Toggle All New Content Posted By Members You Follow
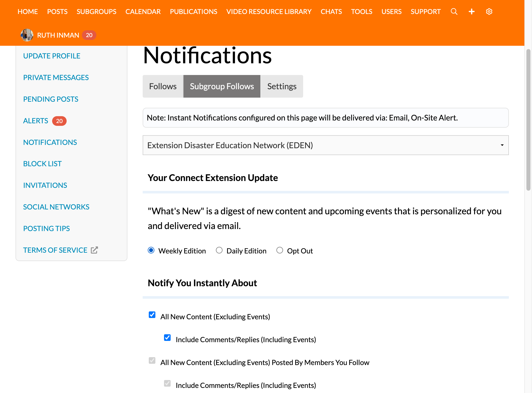The image size is (532, 393). click(152, 361)
